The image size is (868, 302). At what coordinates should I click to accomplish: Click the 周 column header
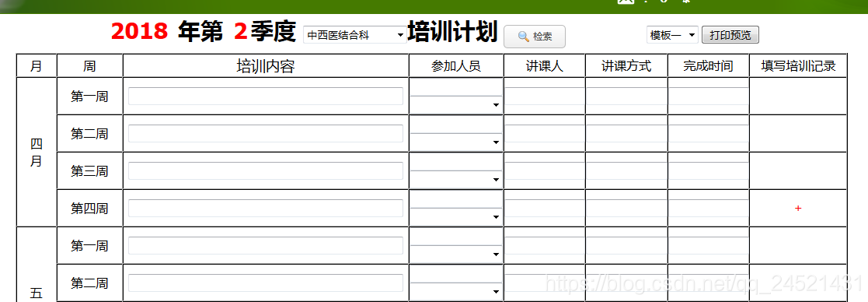point(89,66)
